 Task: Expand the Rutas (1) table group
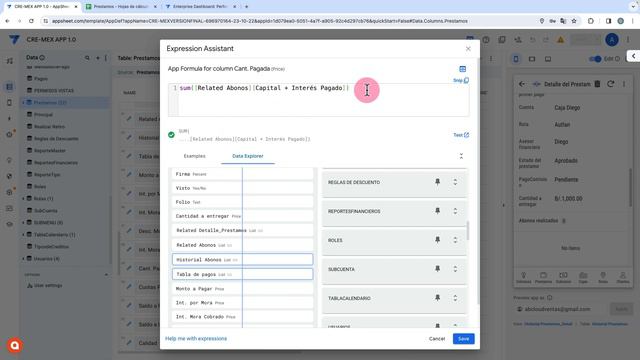point(24,199)
